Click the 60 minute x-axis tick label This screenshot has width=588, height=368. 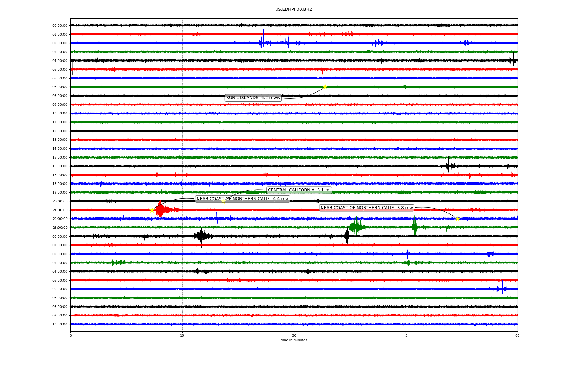[517, 335]
